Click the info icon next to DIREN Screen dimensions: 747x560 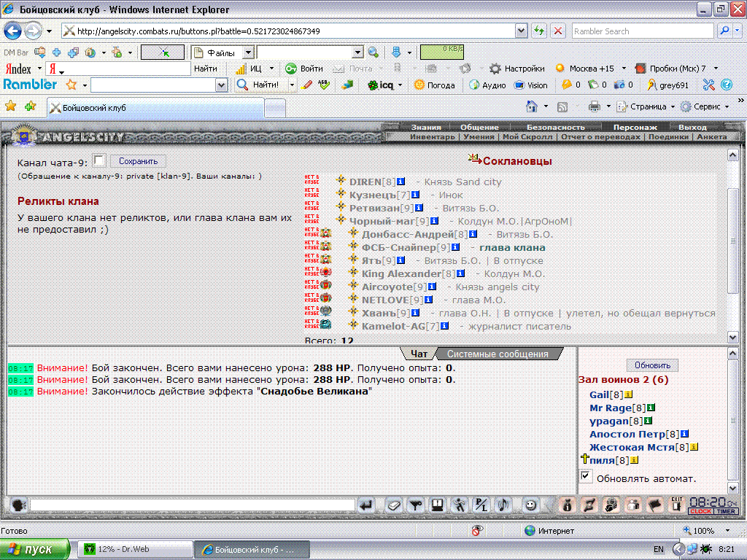401,182
